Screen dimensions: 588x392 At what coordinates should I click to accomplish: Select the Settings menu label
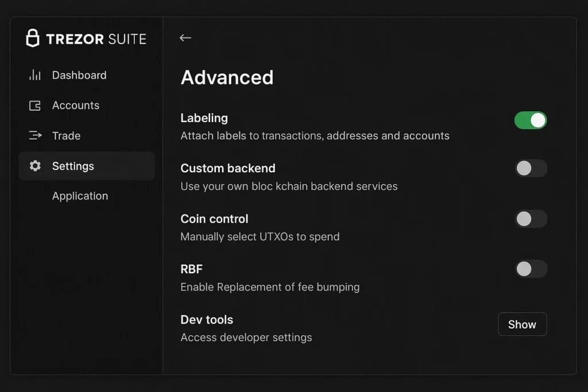click(73, 166)
